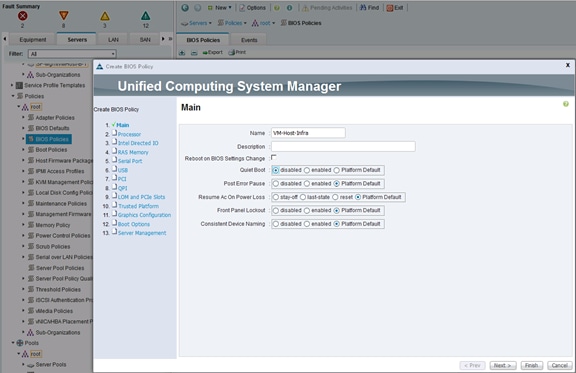The height and width of the screenshot is (373, 576).
Task: Click the minor faults yellow triangle icon
Action: coord(105,16)
